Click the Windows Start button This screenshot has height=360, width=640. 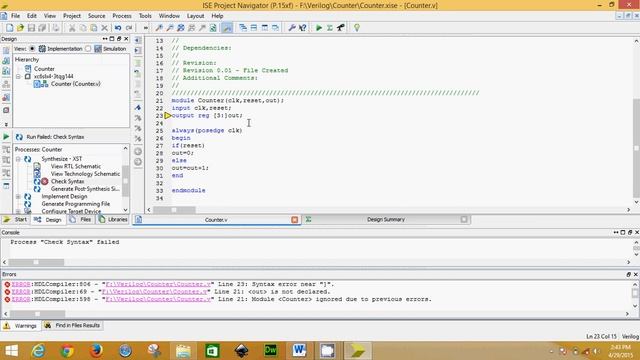[11, 351]
